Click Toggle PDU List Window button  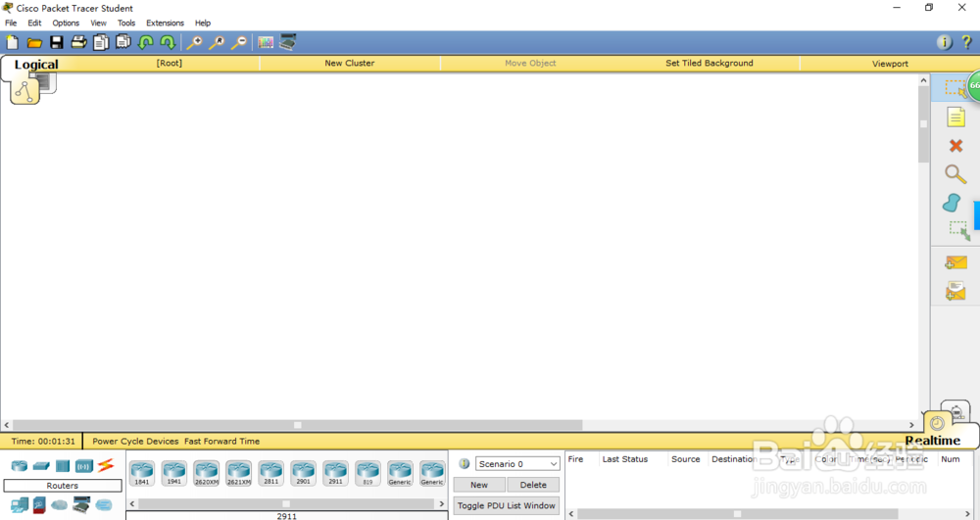point(507,505)
